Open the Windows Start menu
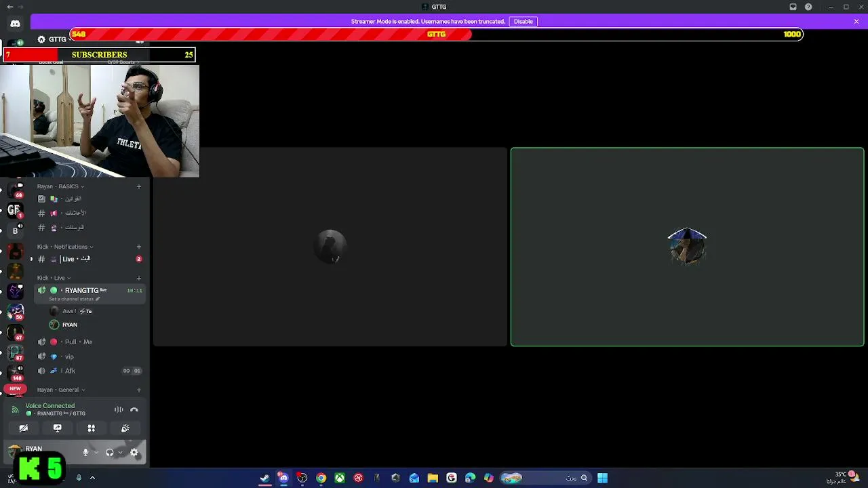This screenshot has height=488, width=868. coord(602,478)
